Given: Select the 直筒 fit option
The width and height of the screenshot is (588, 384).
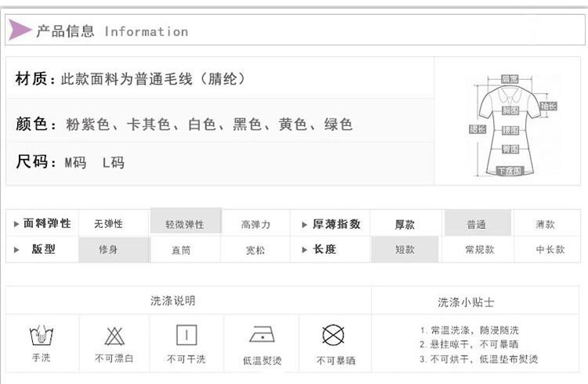Looking at the screenshot, I should 181,250.
